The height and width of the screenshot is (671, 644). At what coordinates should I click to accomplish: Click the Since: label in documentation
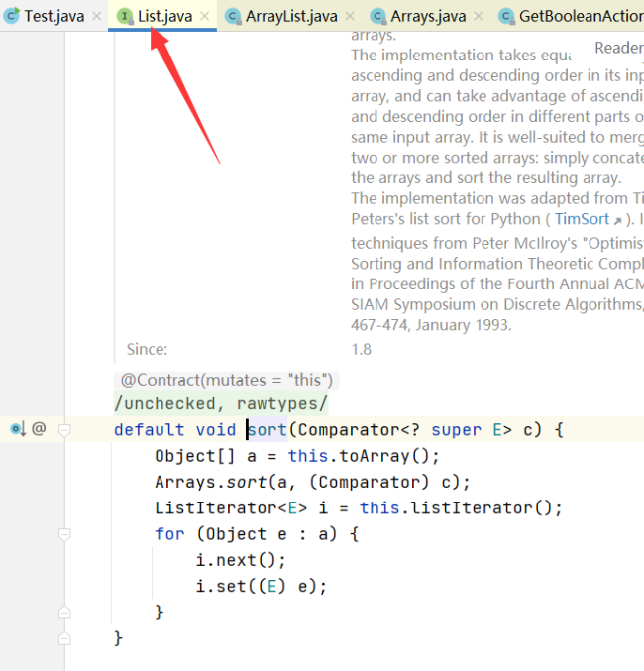[148, 349]
